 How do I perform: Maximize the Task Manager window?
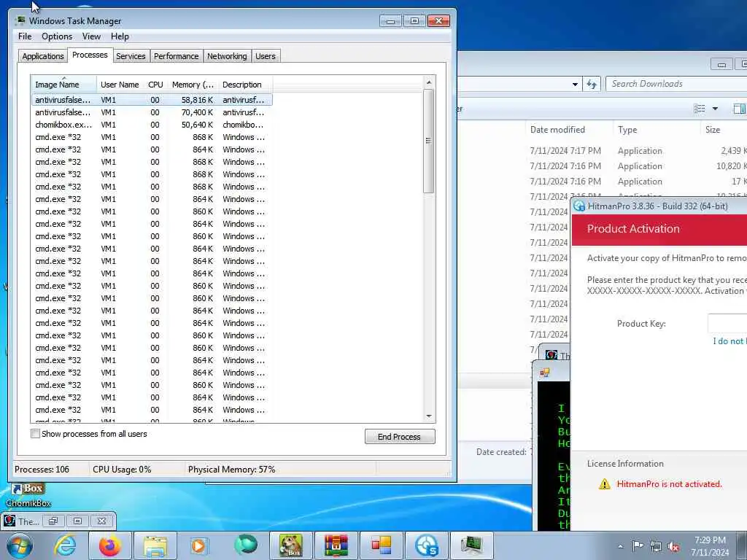point(414,21)
